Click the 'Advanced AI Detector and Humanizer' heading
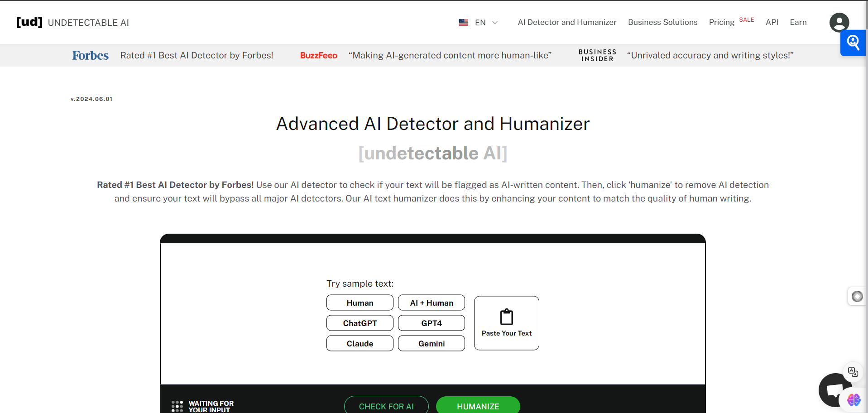This screenshot has width=868, height=413. coord(433,124)
